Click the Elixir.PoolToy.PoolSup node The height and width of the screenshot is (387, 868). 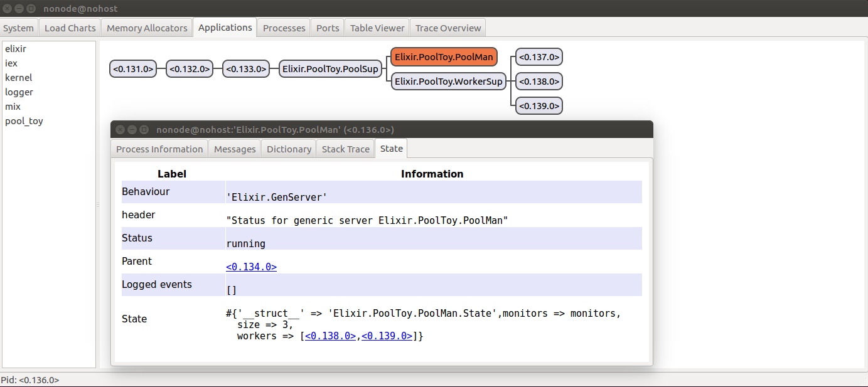click(x=330, y=69)
